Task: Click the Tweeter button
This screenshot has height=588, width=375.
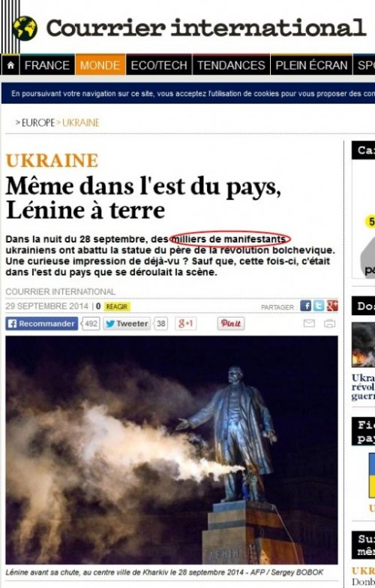Action: [x=127, y=324]
